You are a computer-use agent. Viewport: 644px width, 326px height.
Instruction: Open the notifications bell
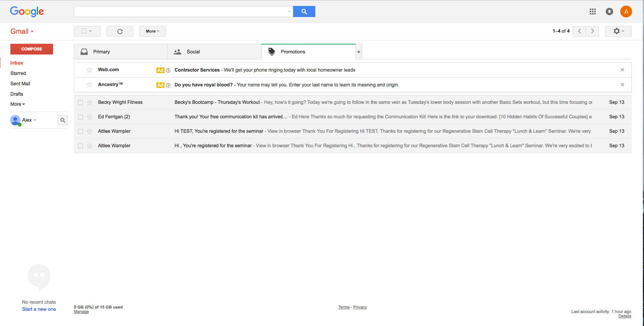pyautogui.click(x=609, y=11)
